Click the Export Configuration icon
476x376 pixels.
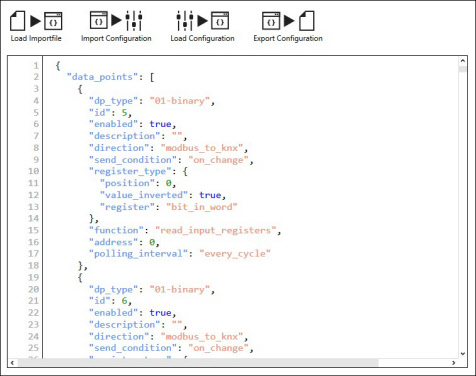pos(288,21)
